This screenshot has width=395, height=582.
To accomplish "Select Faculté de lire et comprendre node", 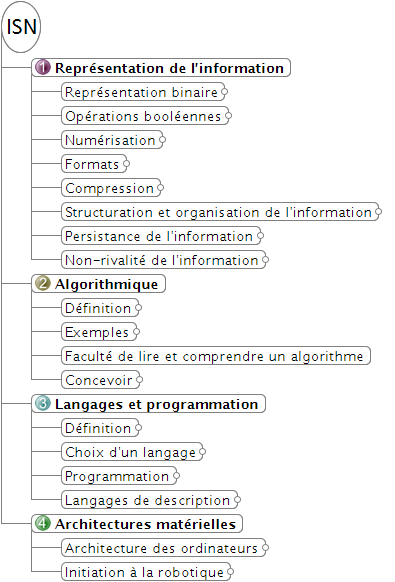I will (x=216, y=356).
